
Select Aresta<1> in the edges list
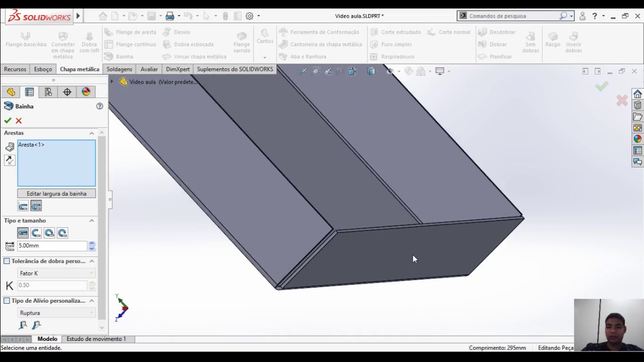pyautogui.click(x=31, y=145)
